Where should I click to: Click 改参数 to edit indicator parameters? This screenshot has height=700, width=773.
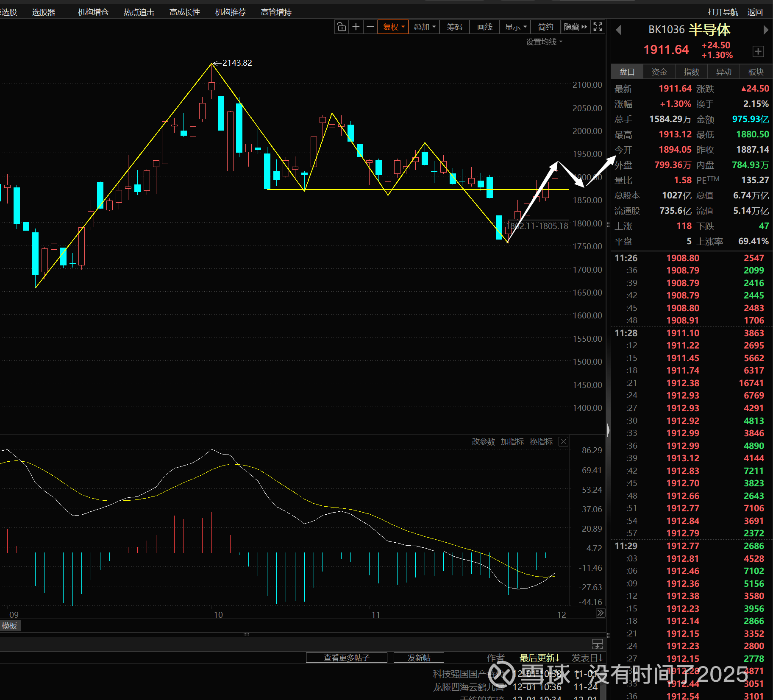[x=484, y=442]
